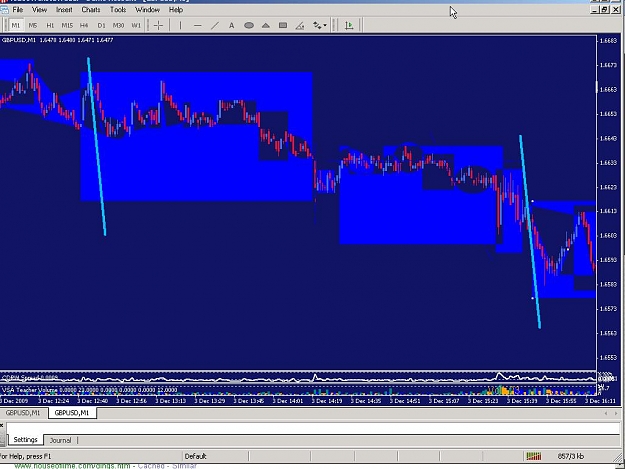625x469 pixels.
Task: Open the Journal tab
Action: [60, 440]
